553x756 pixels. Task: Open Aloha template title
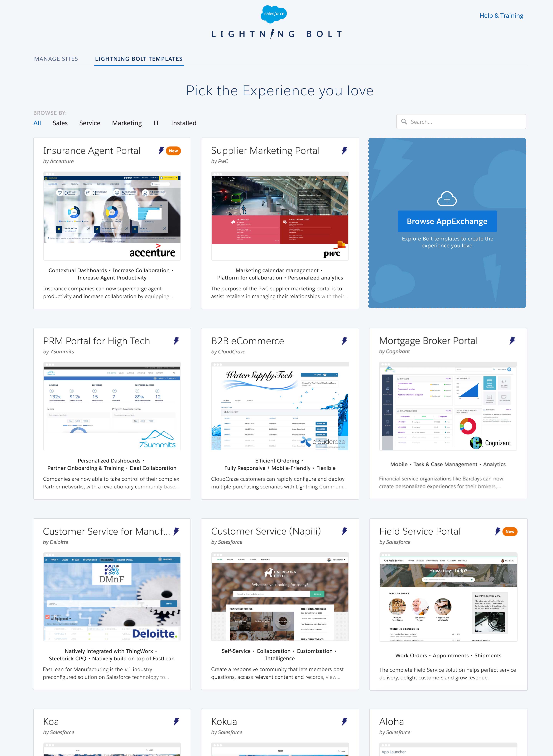[391, 721]
